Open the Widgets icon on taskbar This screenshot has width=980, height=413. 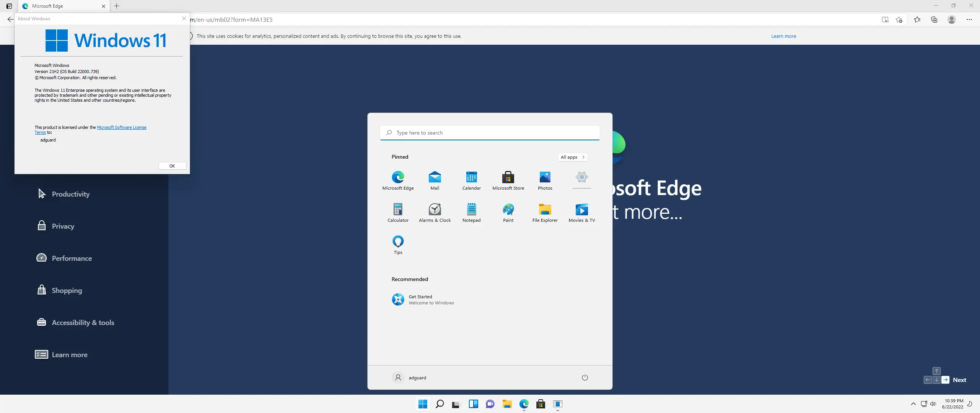(x=473, y=404)
